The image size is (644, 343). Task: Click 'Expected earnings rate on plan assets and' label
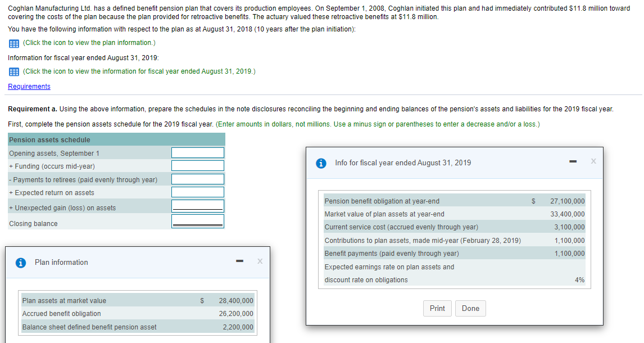(x=389, y=267)
